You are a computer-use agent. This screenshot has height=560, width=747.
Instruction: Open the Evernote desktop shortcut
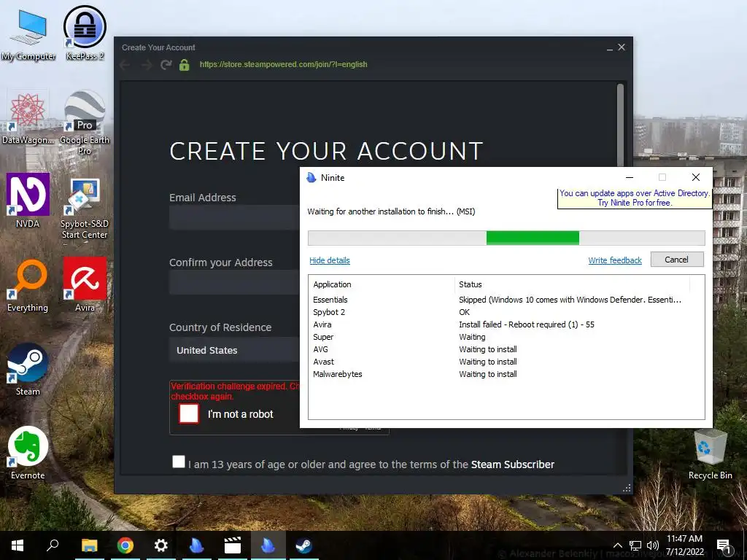(28, 454)
